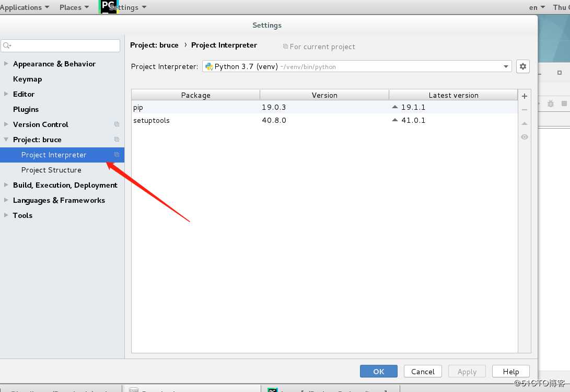570x392 pixels.
Task: Click the debug bug icon in background window
Action: coord(550,104)
